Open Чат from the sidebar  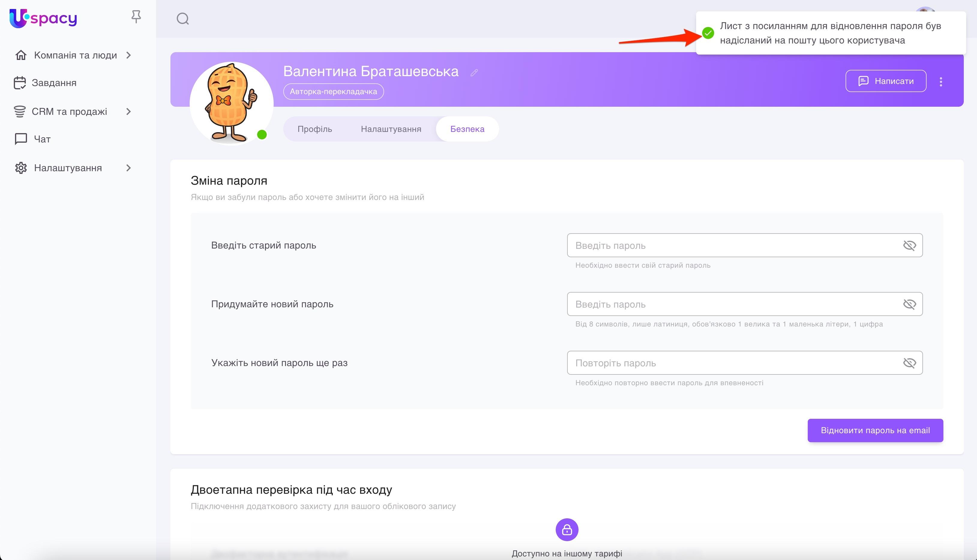click(x=42, y=139)
